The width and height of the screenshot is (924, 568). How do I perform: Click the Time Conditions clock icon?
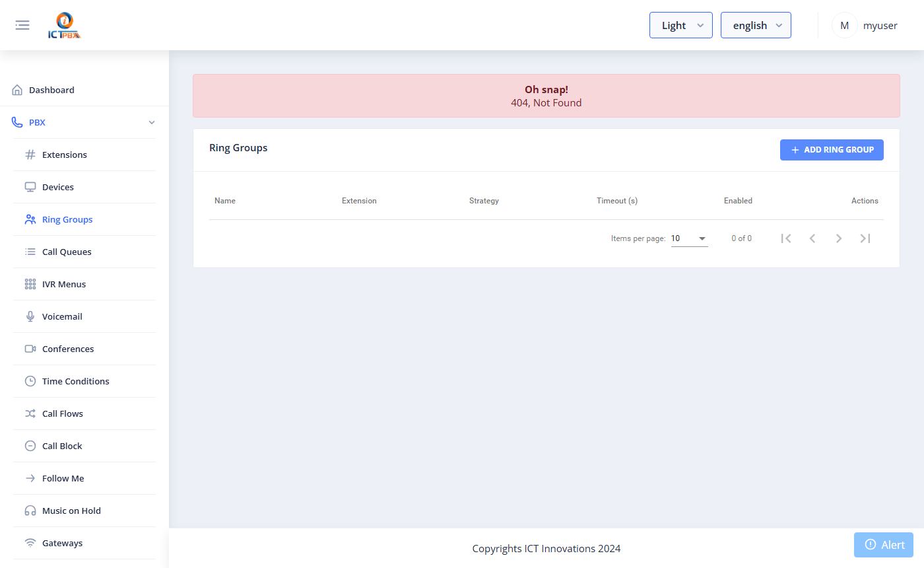[x=30, y=381]
